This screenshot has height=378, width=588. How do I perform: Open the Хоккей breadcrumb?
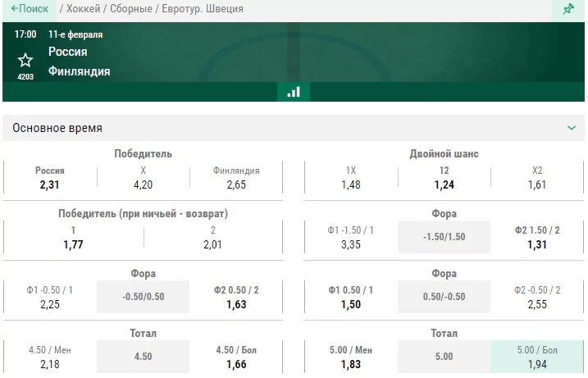coord(84,9)
